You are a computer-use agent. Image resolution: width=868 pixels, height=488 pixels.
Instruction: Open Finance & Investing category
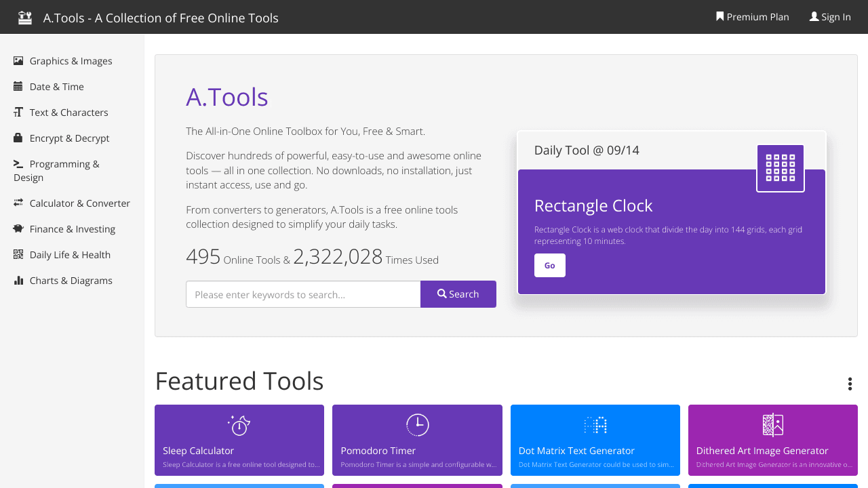point(72,229)
